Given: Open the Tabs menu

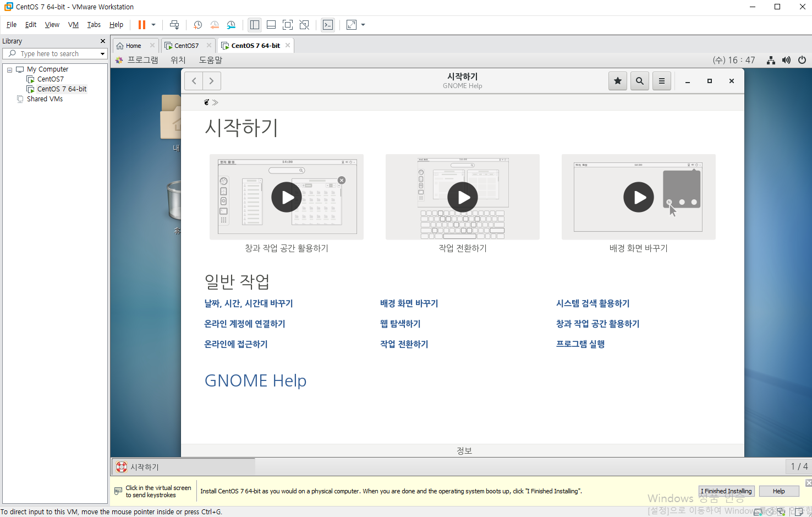Looking at the screenshot, I should 94,25.
